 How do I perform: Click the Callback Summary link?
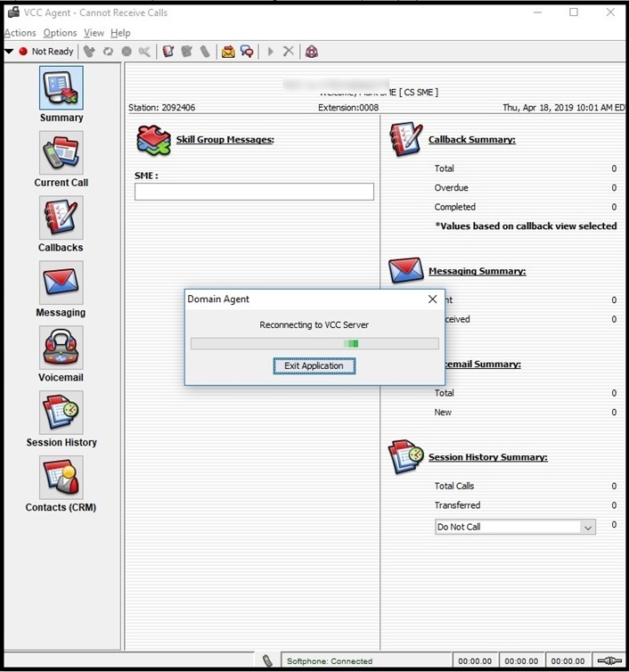tap(472, 140)
